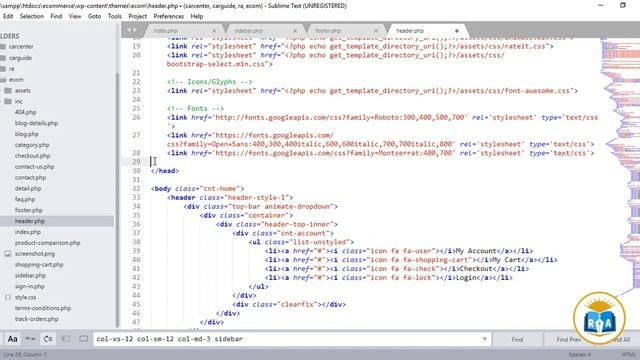640x360 pixels.
Task: Open contact-us.php in the sidebar
Action: coord(34,167)
